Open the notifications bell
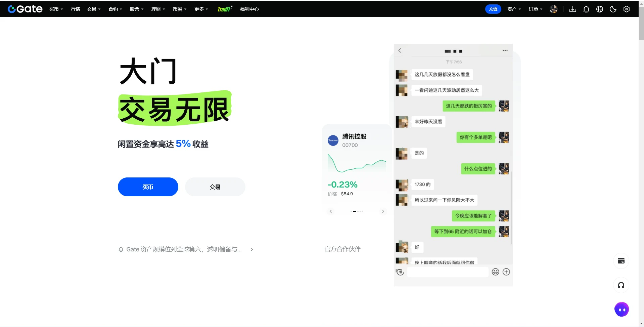 tap(586, 9)
